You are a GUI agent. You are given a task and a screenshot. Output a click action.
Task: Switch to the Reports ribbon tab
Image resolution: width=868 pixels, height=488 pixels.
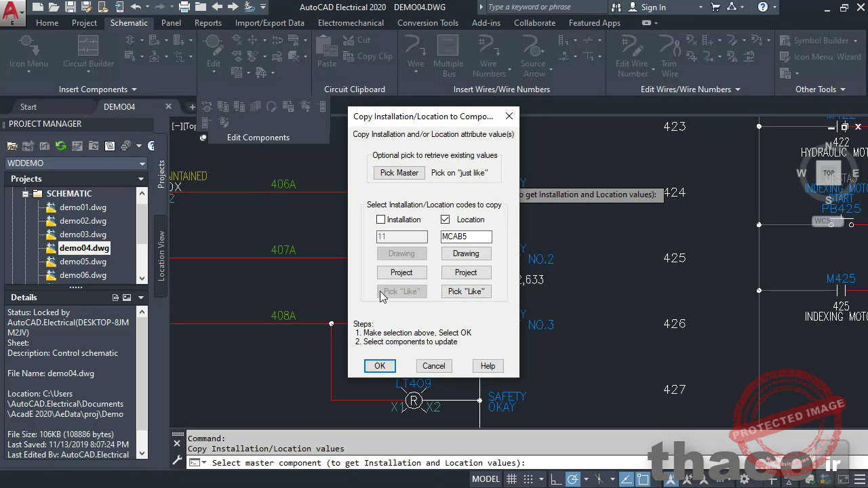click(x=208, y=22)
